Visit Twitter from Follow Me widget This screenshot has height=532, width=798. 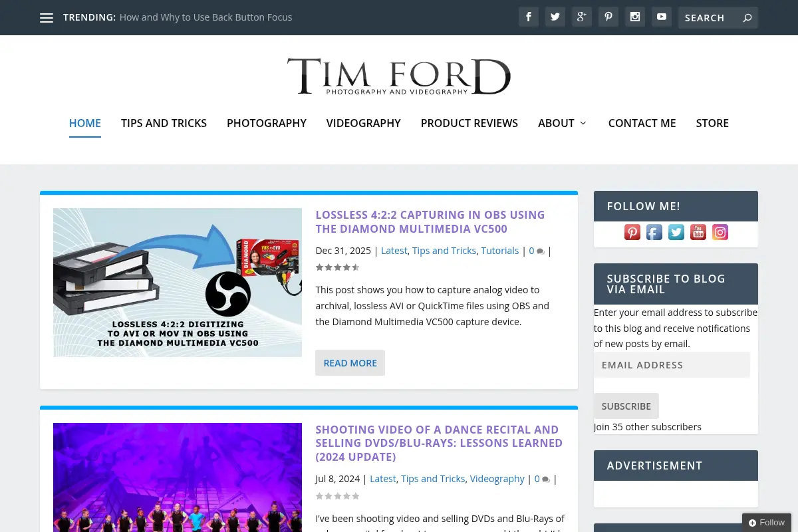(x=676, y=232)
